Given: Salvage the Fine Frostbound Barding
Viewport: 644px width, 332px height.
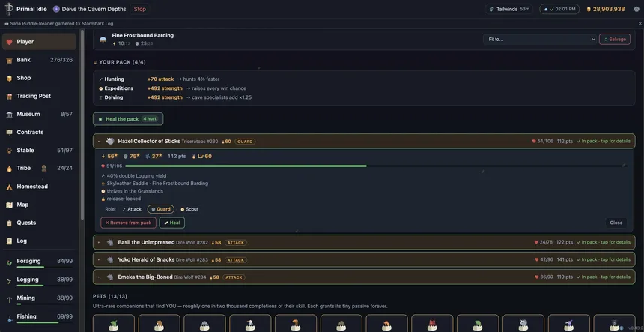Looking at the screenshot, I should (x=615, y=40).
